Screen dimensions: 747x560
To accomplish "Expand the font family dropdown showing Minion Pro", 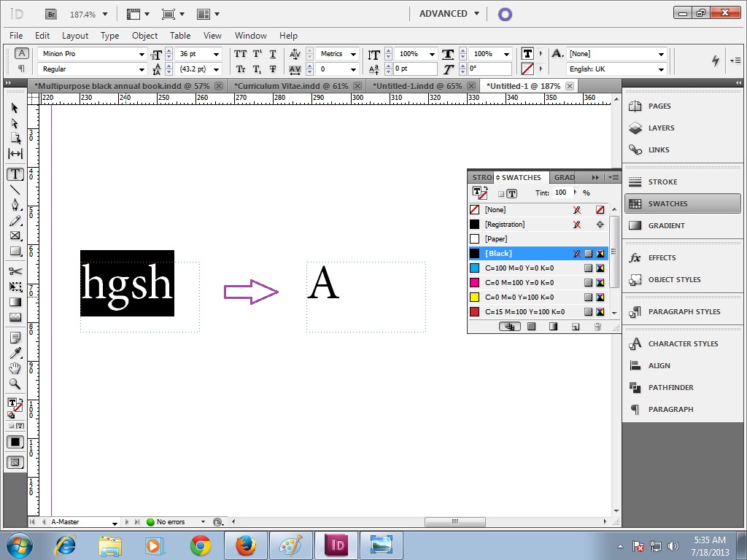I will coord(143,53).
